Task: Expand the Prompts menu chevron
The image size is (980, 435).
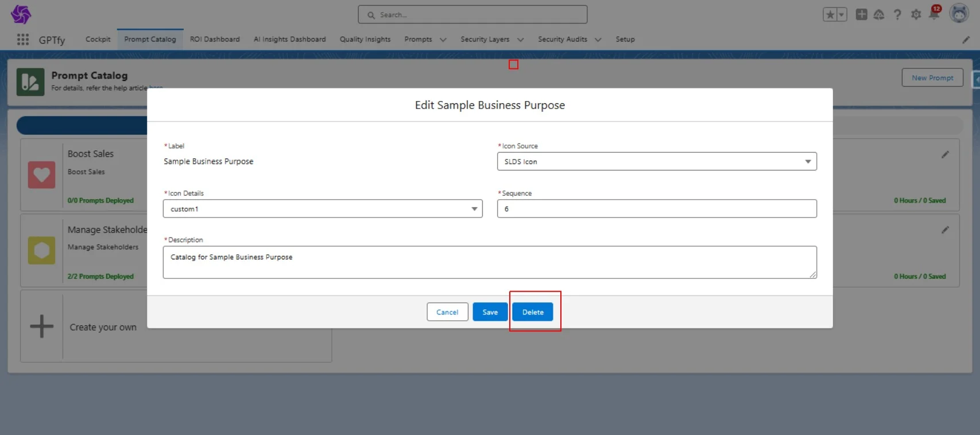Action: point(443,40)
